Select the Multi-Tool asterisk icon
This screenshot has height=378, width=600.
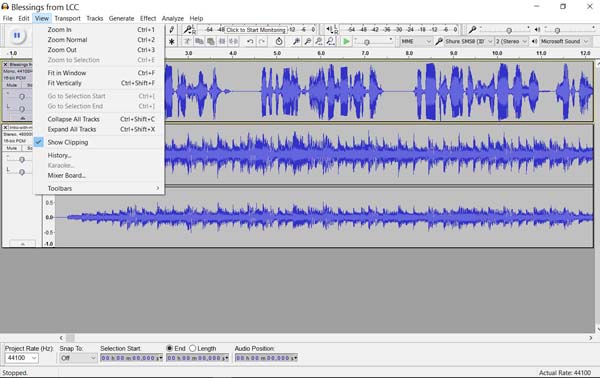pyautogui.click(x=172, y=41)
